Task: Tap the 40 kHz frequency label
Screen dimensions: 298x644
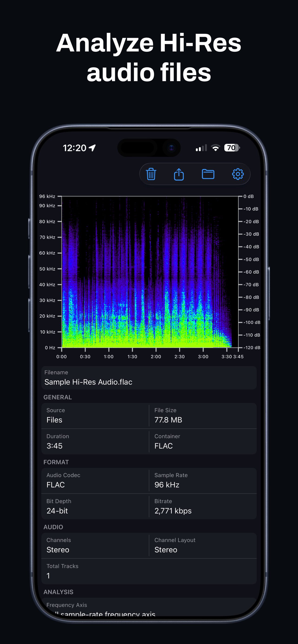Action: pos(47,285)
